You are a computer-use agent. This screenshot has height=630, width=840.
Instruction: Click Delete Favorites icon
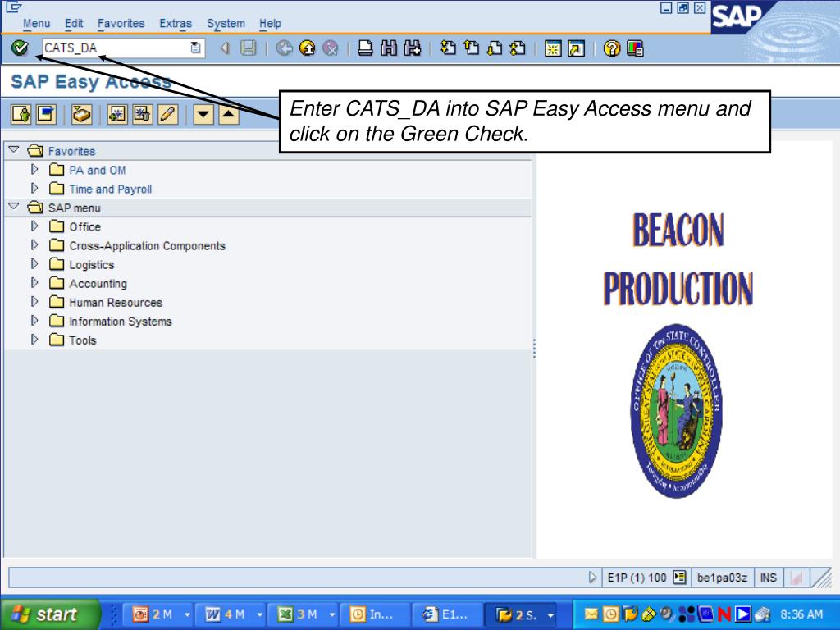142,114
